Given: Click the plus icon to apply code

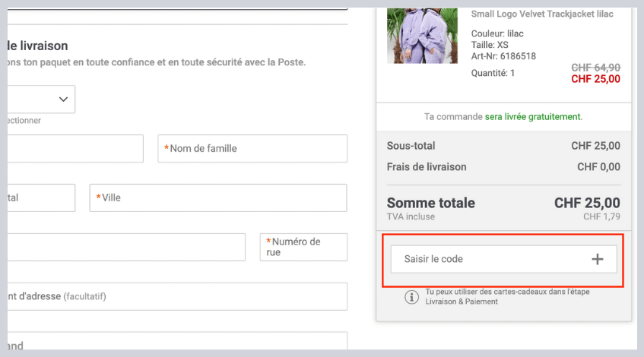Looking at the screenshot, I should [597, 259].
